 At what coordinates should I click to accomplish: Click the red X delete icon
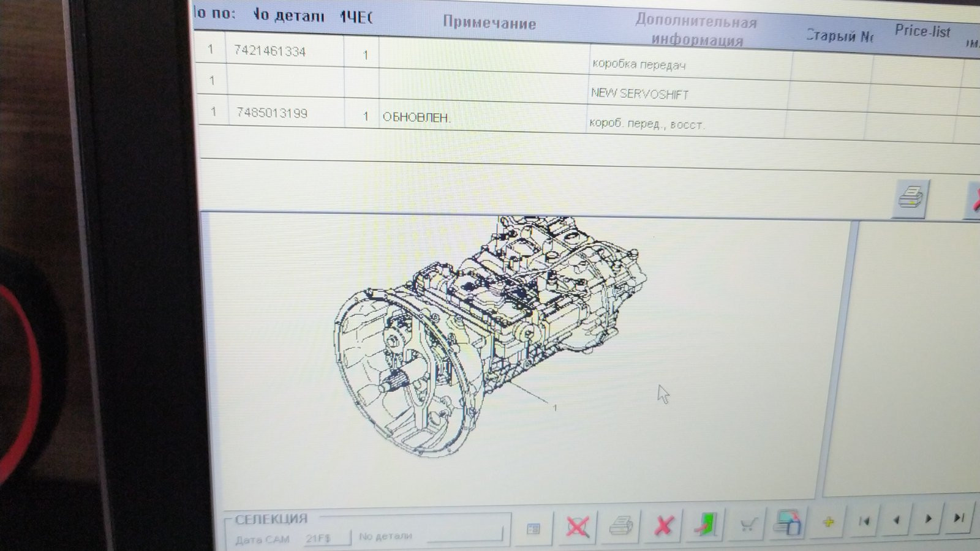[x=664, y=525]
